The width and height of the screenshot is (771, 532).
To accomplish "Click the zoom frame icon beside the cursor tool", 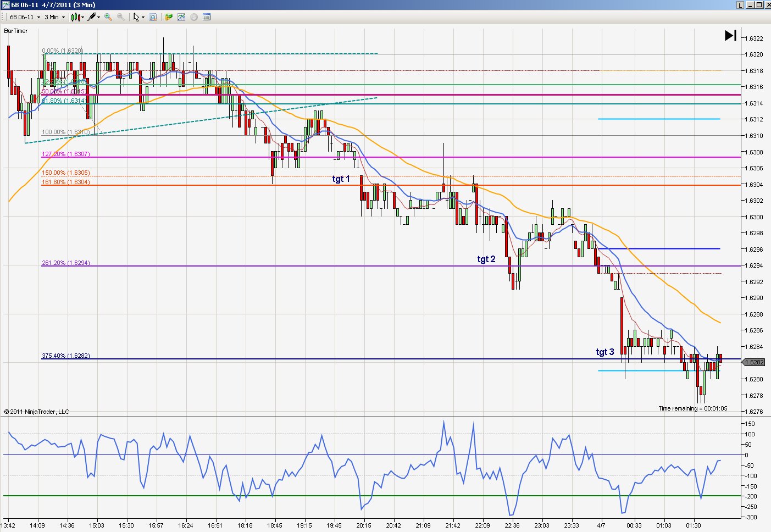I will coord(153,17).
